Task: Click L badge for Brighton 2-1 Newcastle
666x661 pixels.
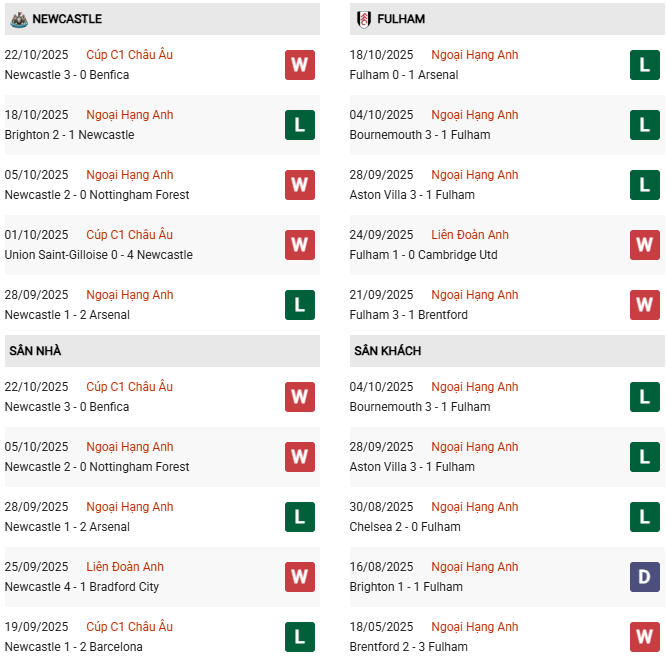Action: [x=299, y=125]
